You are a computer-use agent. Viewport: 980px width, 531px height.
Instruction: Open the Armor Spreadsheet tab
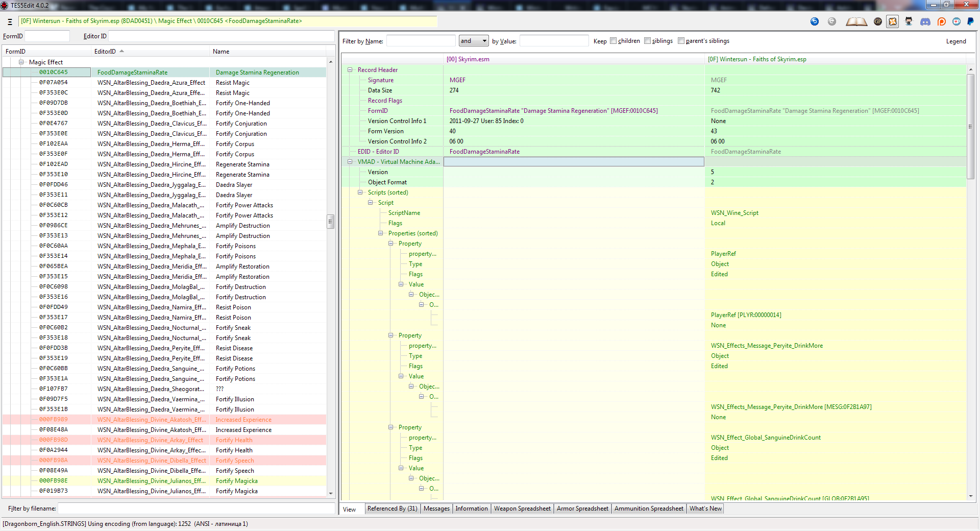click(x=582, y=509)
